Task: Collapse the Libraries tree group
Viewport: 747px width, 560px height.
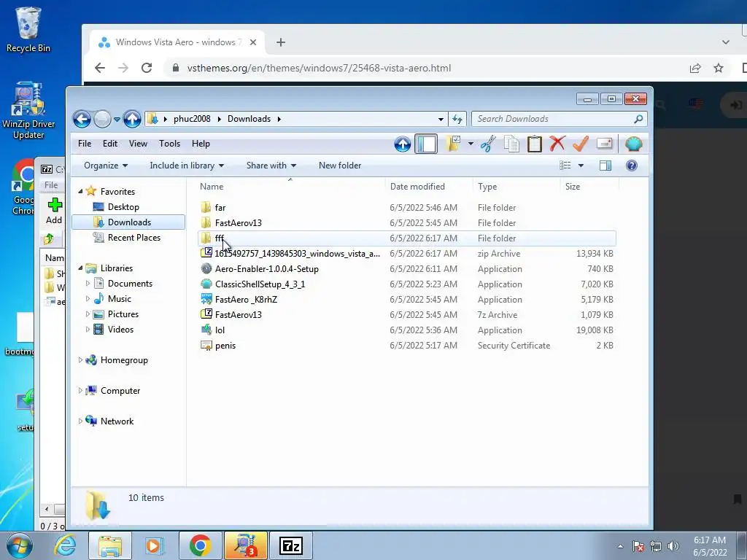Action: 80,268
